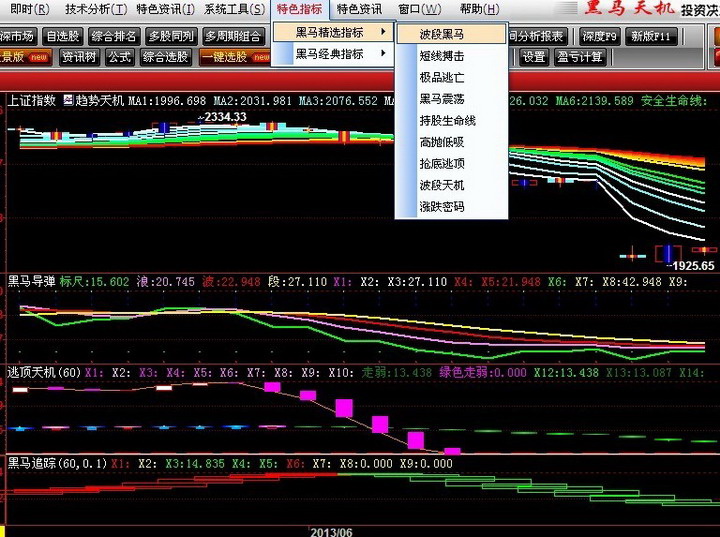This screenshot has width=720, height=537.
Task: Click the 浪:20.745 value
Action: tap(165, 282)
